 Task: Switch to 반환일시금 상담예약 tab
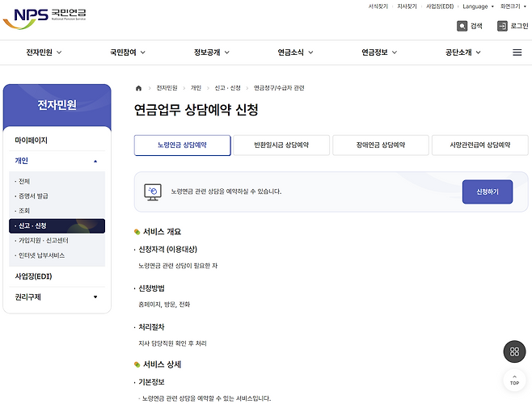[x=281, y=145]
